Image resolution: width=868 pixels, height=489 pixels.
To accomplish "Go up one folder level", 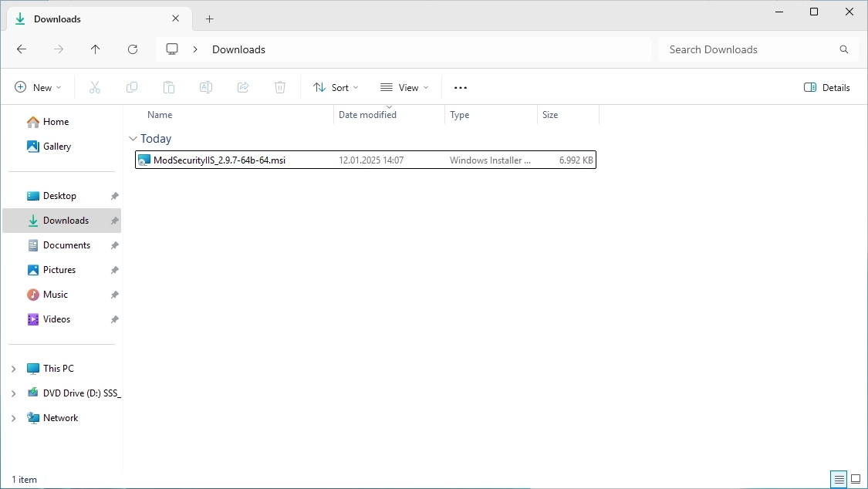I will pyautogui.click(x=96, y=49).
